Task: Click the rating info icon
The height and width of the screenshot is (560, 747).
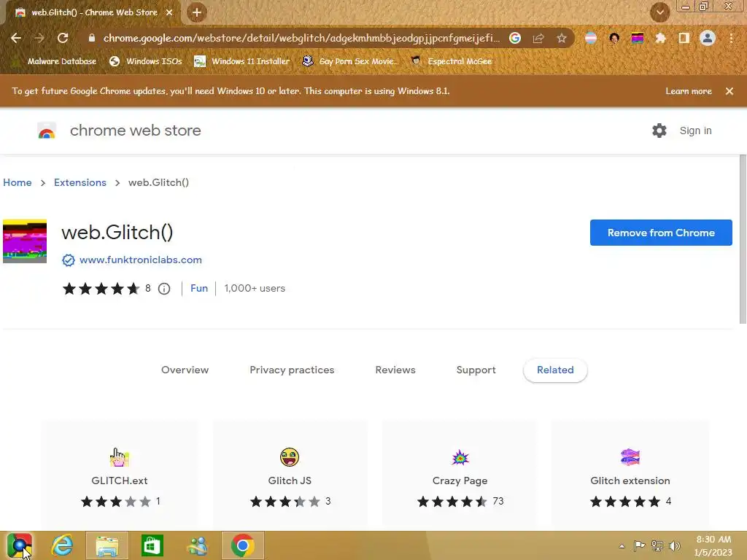Action: click(x=164, y=289)
